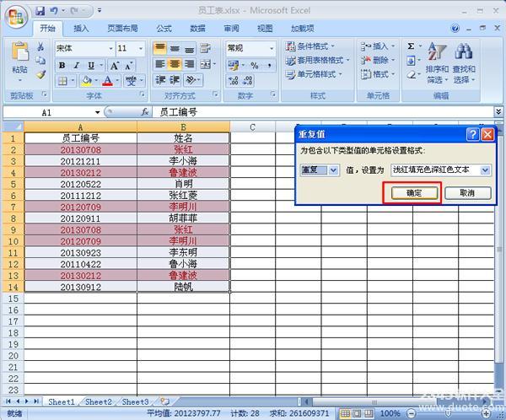Switch to Page Layout view in status bar
506x420 pixels.
point(357,413)
